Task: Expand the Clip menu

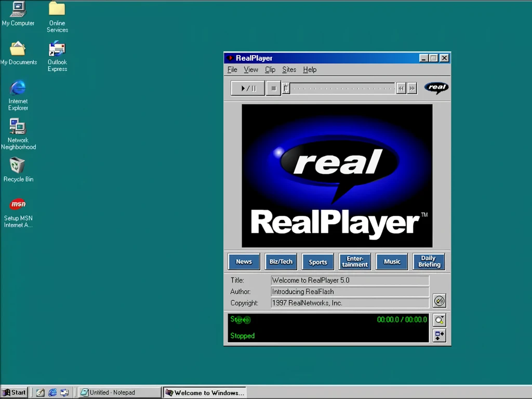Action: (270, 70)
